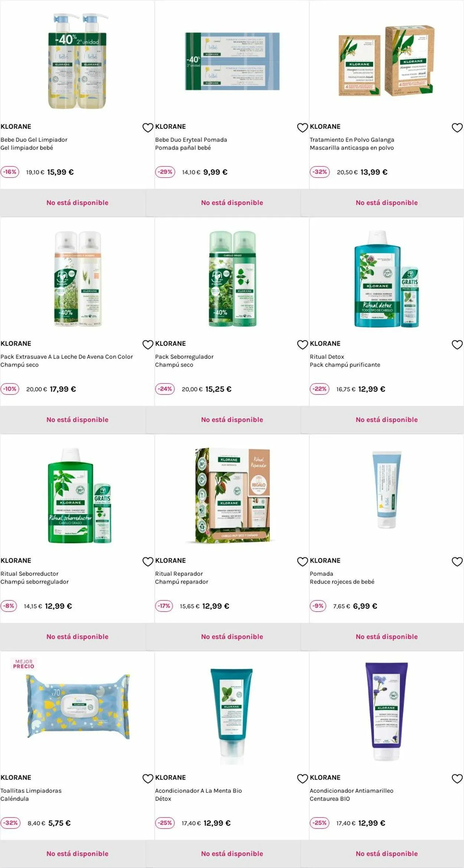Viewport: 464px width, 868px height.
Task: Open Ritual Detox blue shampoo image
Action: click(386, 279)
